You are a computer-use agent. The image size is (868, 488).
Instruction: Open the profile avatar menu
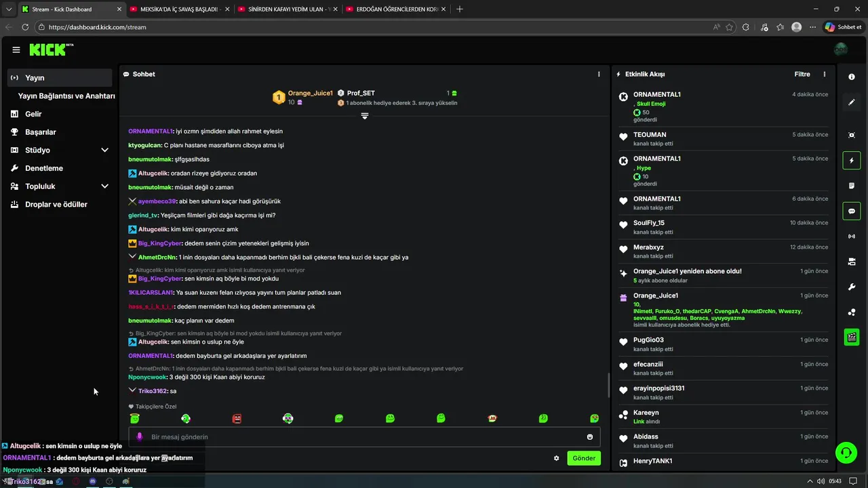point(841,49)
